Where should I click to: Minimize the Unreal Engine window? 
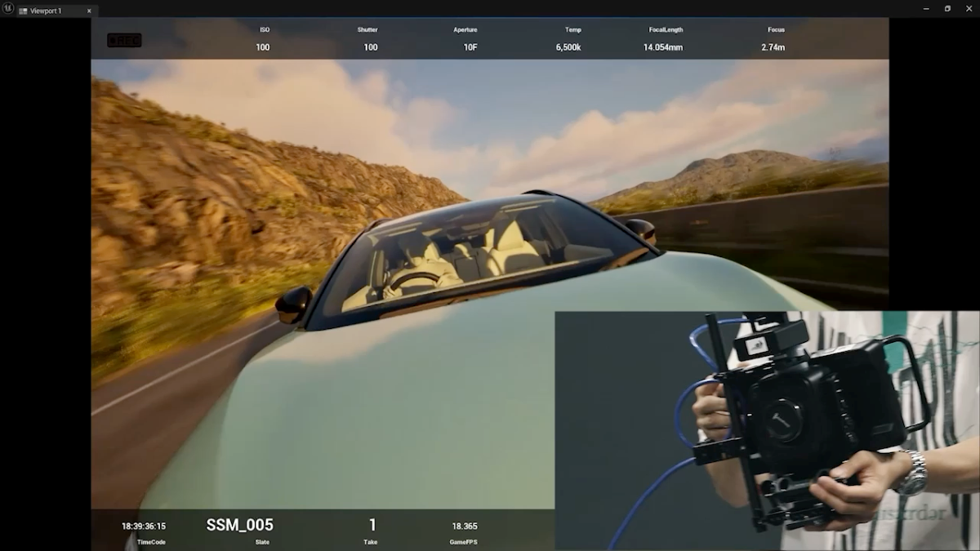(x=925, y=8)
